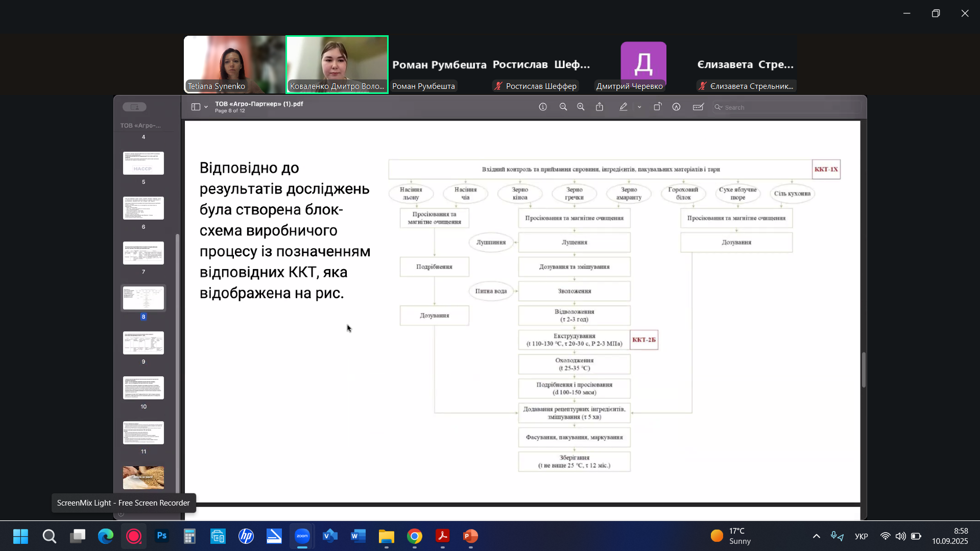980x551 pixels.
Task: Open weather widget showing 17°C Sunny
Action: tap(731, 536)
